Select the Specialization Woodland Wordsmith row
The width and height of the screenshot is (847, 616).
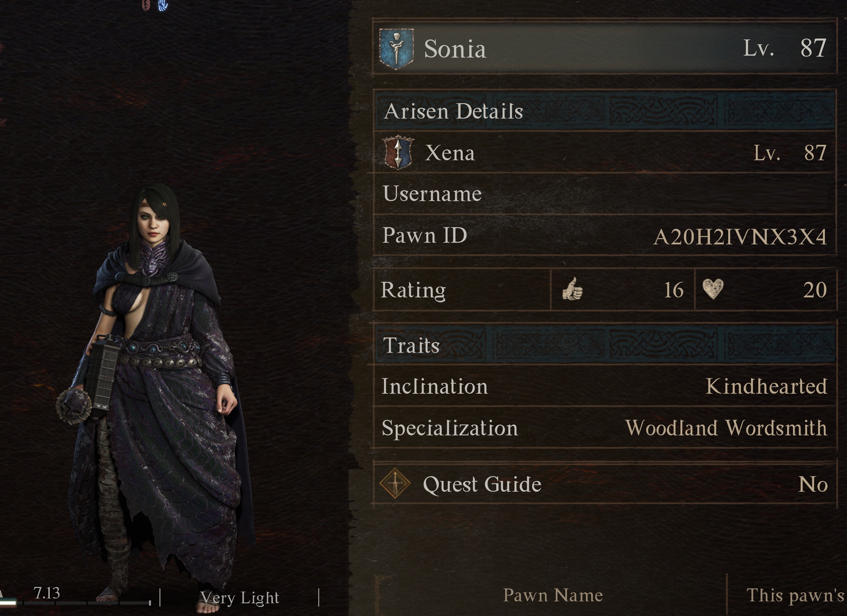pyautogui.click(x=604, y=428)
